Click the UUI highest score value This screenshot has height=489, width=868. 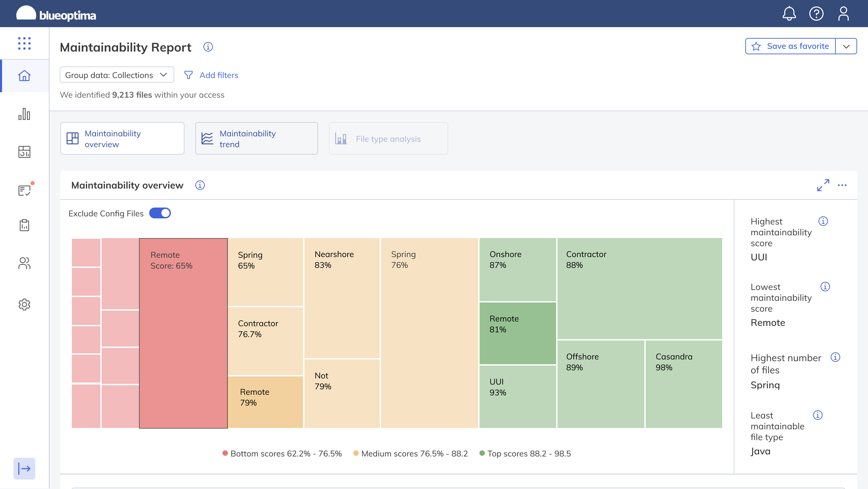pos(759,257)
